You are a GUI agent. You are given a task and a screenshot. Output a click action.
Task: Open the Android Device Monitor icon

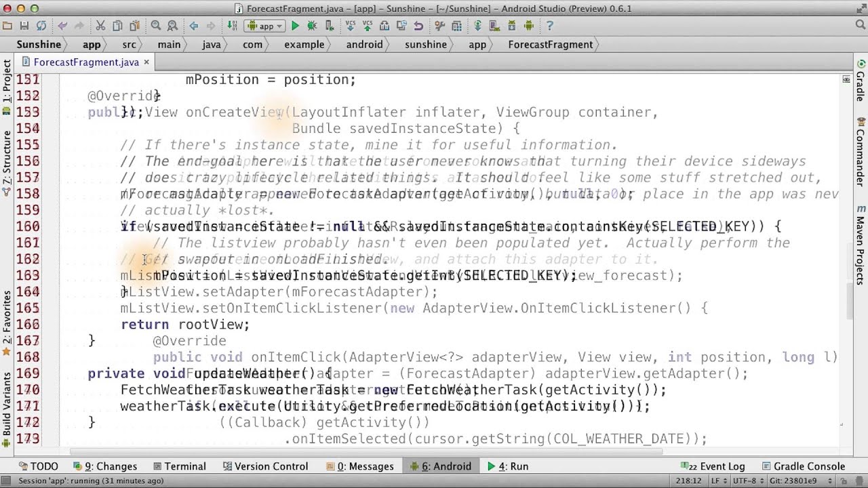click(x=529, y=26)
